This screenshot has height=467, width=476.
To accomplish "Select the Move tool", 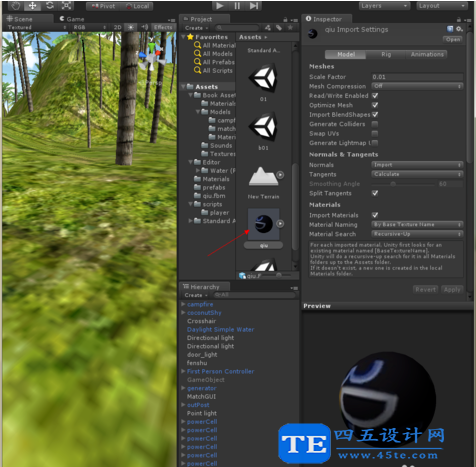I will [32, 6].
